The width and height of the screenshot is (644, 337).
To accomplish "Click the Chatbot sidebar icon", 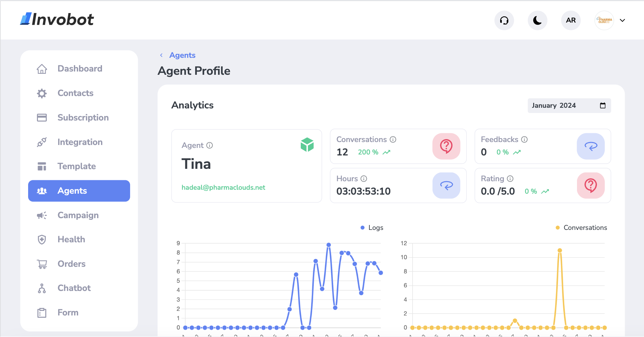I will pyautogui.click(x=42, y=288).
